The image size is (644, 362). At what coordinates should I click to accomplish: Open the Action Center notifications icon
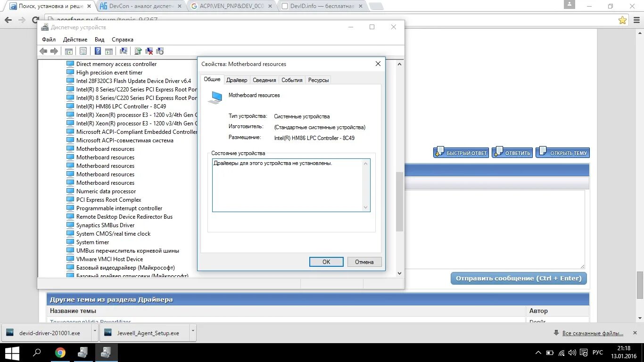tap(584, 353)
